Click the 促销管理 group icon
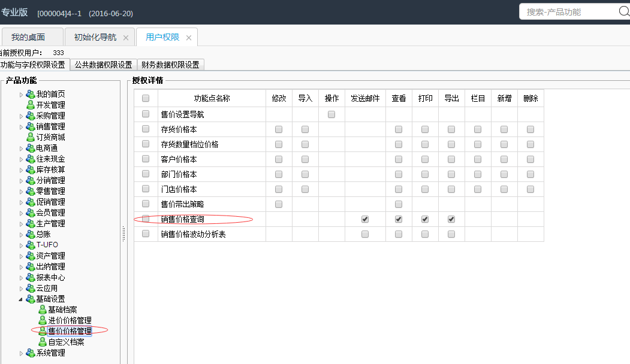 pyautogui.click(x=30, y=202)
